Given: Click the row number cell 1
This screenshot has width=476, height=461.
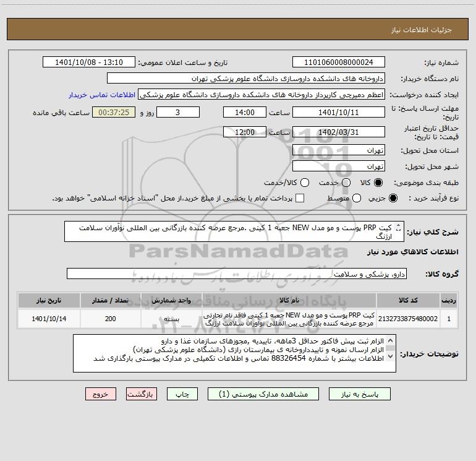Looking at the screenshot, I should (x=449, y=319).
